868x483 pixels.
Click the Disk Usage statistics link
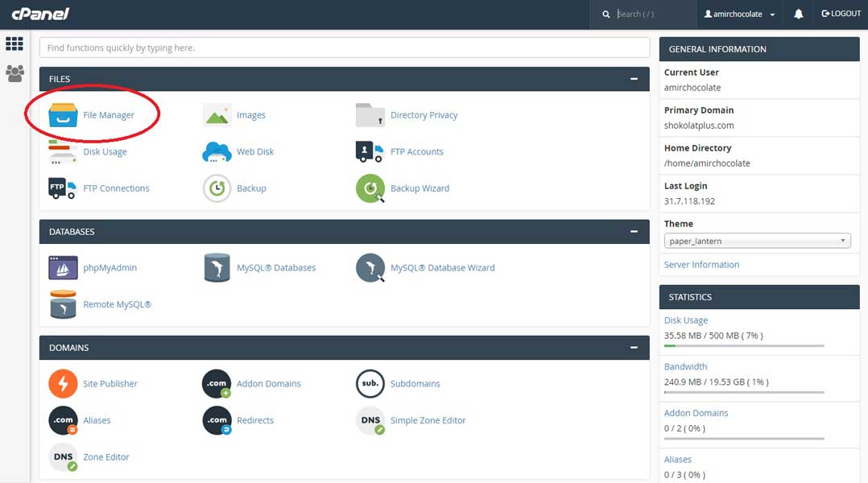click(x=686, y=320)
